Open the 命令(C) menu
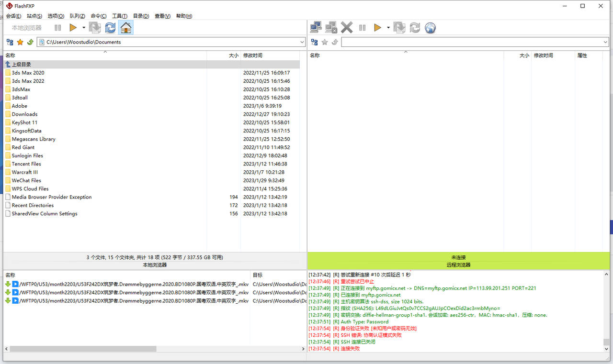This screenshot has height=364, width=613. (98, 16)
